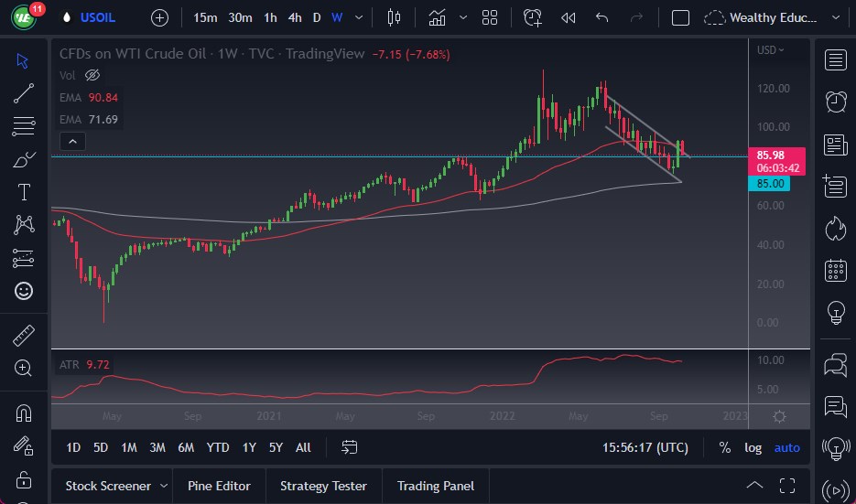This screenshot has width=856, height=504.
Task: Select the trend line drawing tool
Action: tap(24, 93)
